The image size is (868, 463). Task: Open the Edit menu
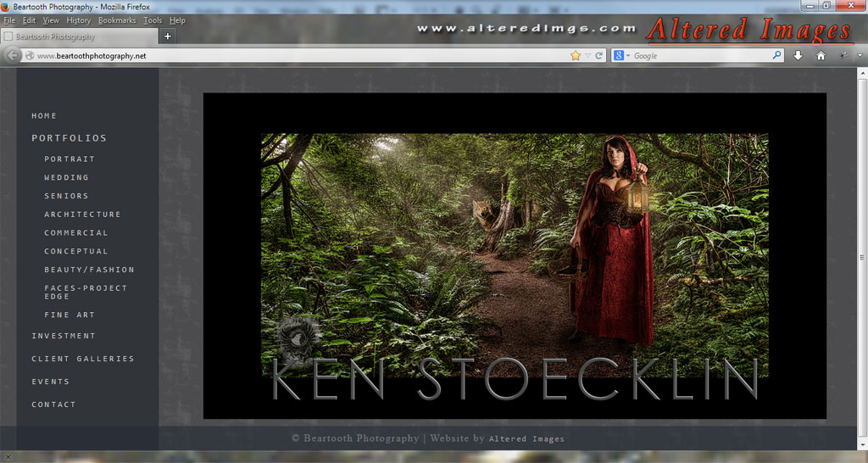click(x=29, y=20)
